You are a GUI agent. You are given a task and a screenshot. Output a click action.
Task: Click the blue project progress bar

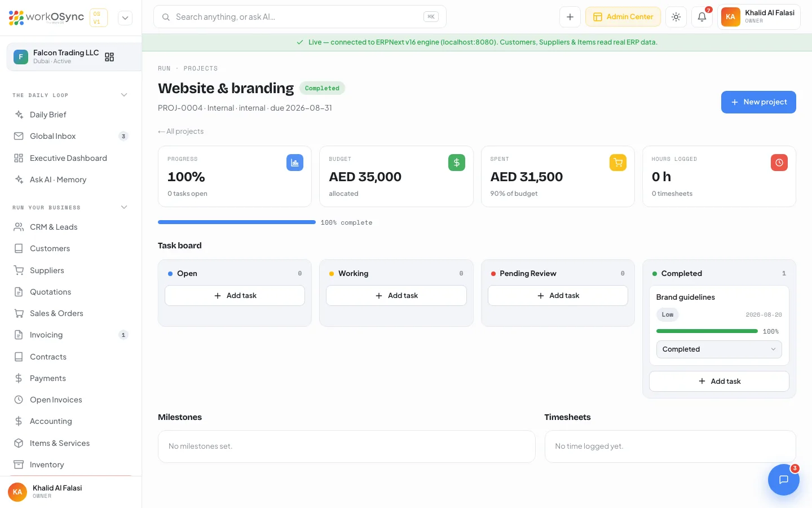(x=237, y=222)
